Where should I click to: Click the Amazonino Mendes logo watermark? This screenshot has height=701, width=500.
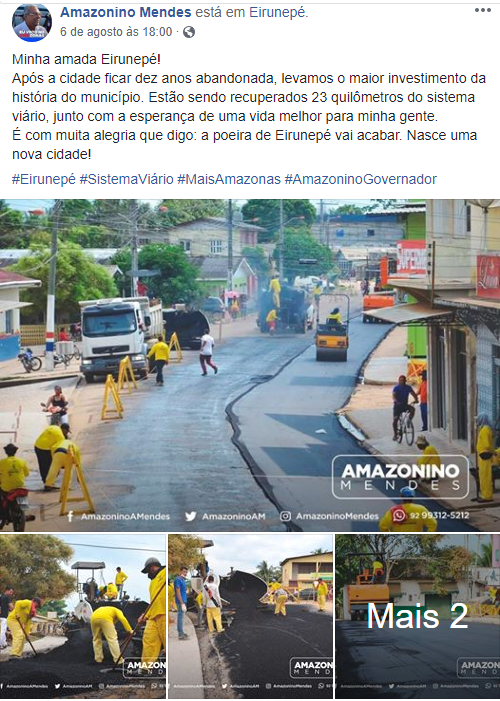click(x=400, y=477)
